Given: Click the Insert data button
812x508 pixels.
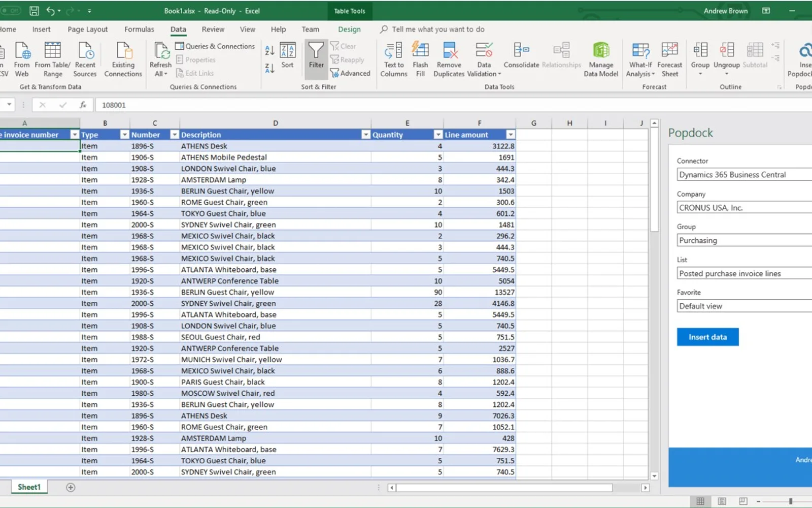Looking at the screenshot, I should point(707,337).
